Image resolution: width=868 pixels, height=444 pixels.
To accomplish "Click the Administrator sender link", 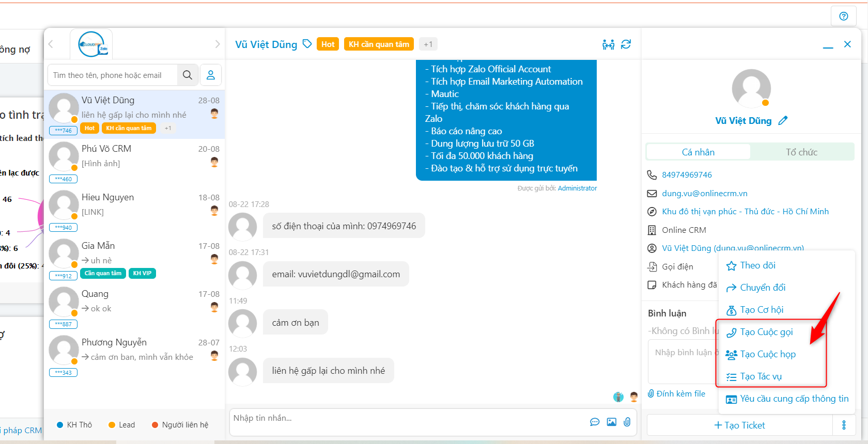I will [x=577, y=188].
